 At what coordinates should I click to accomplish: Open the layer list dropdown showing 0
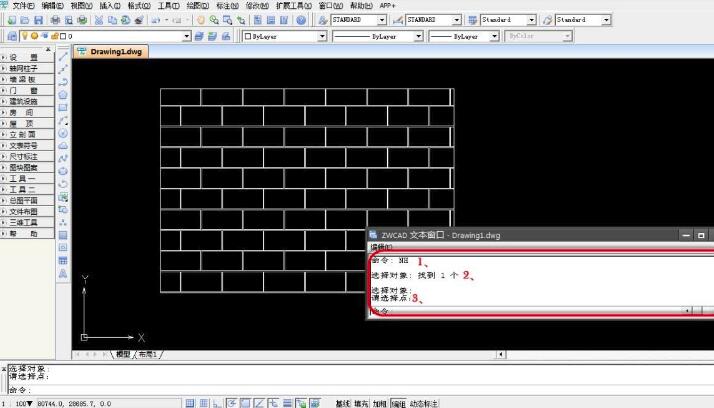(186, 36)
